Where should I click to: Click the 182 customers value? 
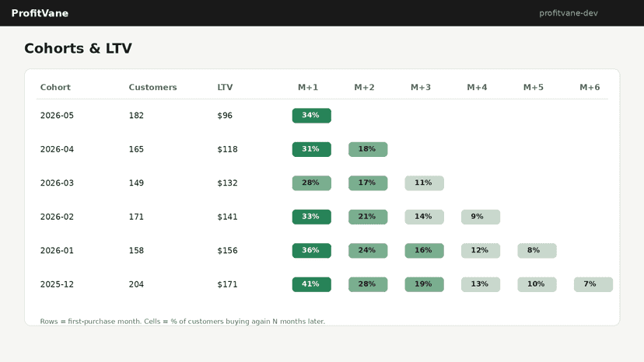coord(136,115)
